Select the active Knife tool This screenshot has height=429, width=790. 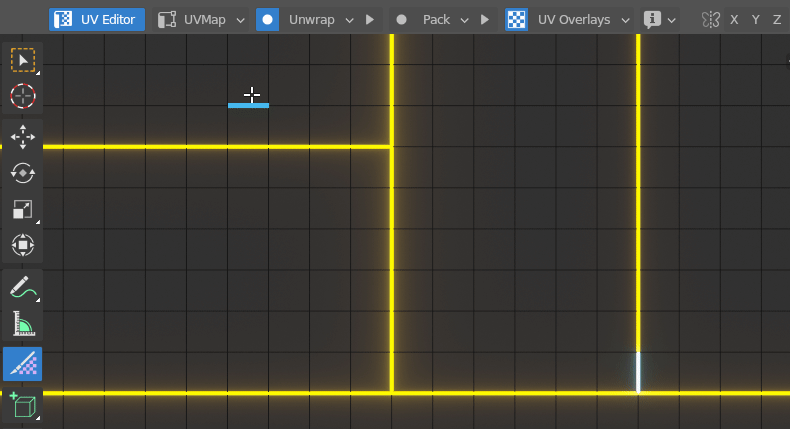(x=23, y=364)
